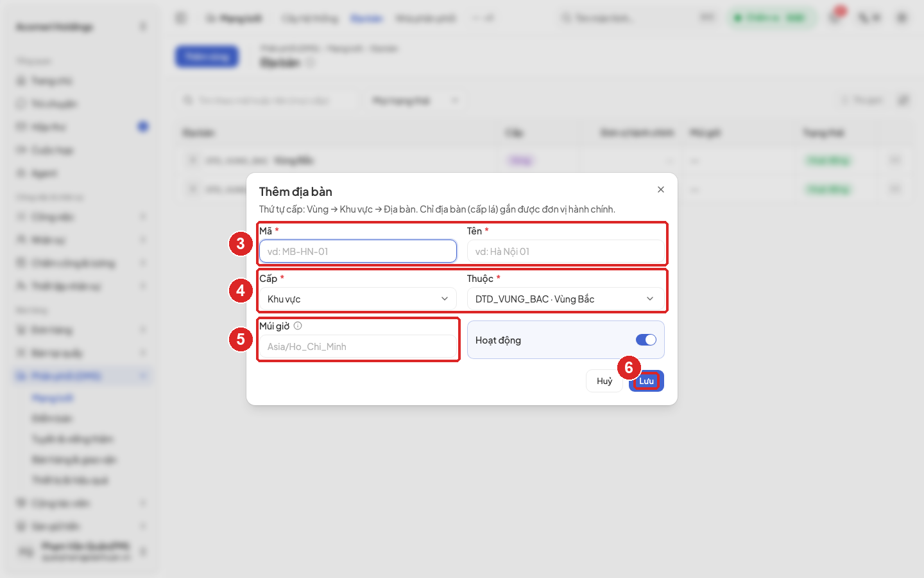
Task: Focus the Mã input field
Action: coord(358,251)
